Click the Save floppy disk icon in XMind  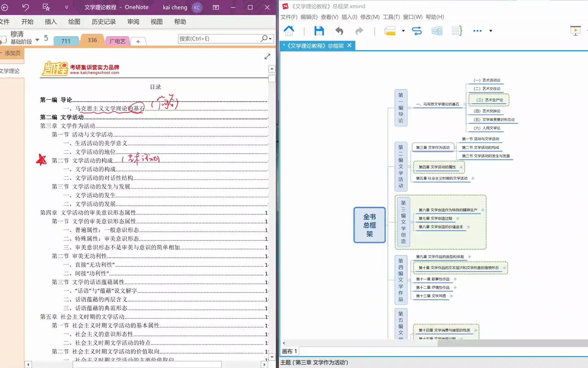click(x=319, y=31)
